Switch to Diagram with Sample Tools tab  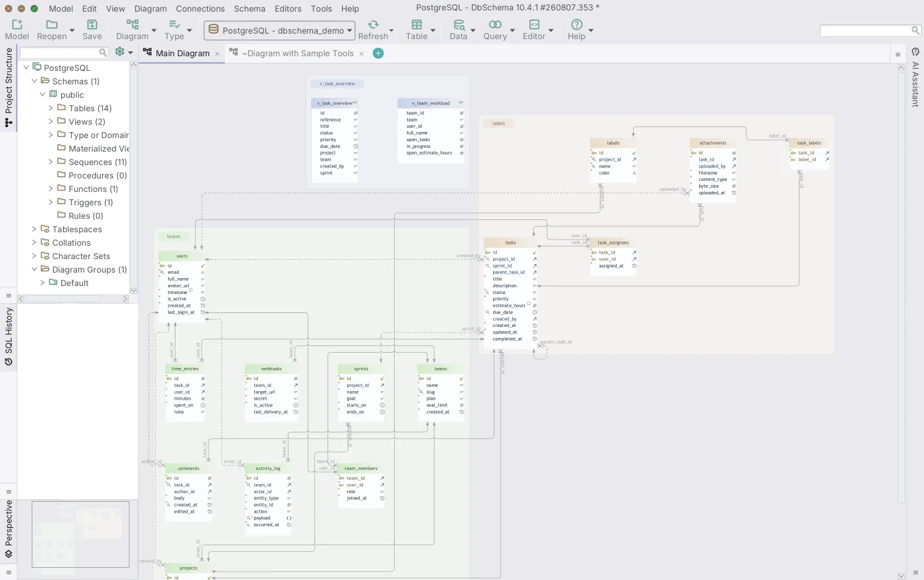click(x=292, y=53)
